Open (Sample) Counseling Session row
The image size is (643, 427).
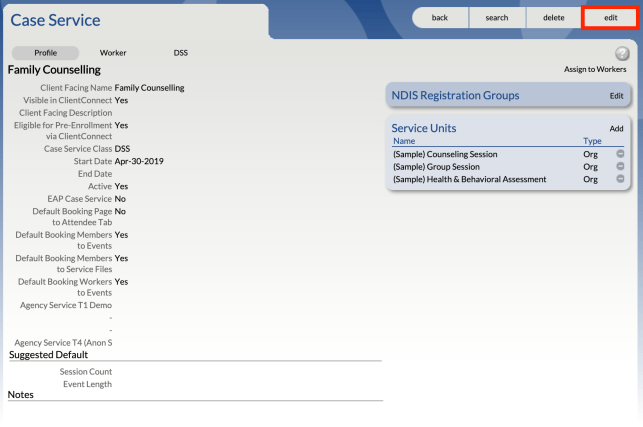pyautogui.click(x=445, y=154)
